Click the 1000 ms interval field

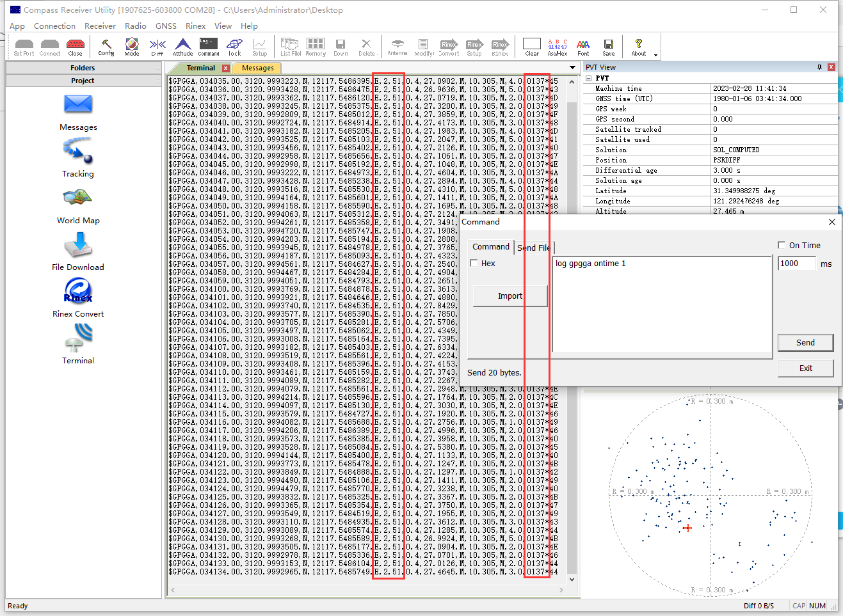(x=797, y=264)
